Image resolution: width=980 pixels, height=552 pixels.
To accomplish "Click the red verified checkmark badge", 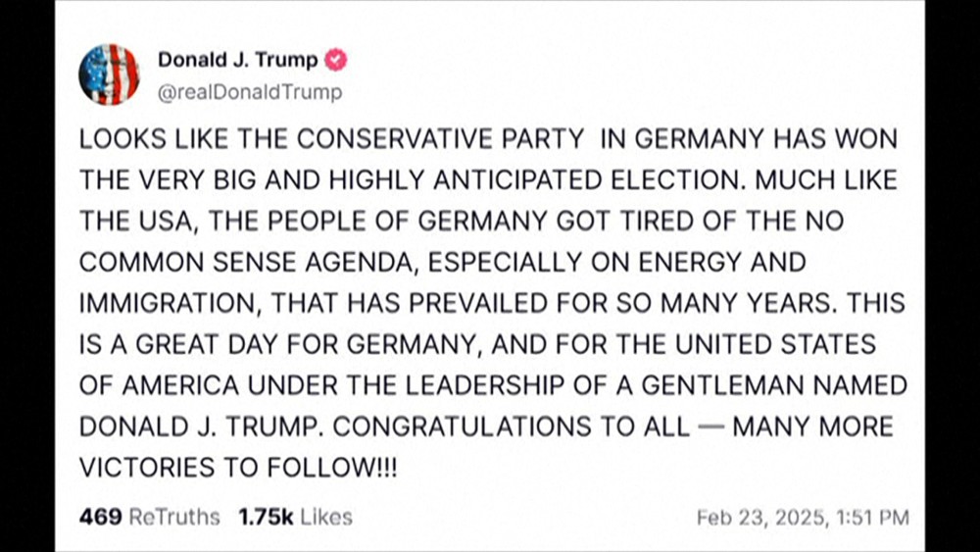I will [336, 61].
